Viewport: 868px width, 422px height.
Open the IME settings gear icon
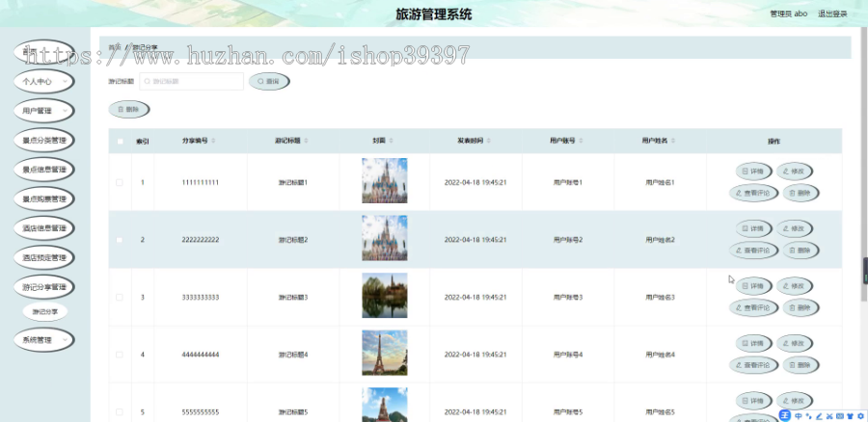(x=860, y=416)
